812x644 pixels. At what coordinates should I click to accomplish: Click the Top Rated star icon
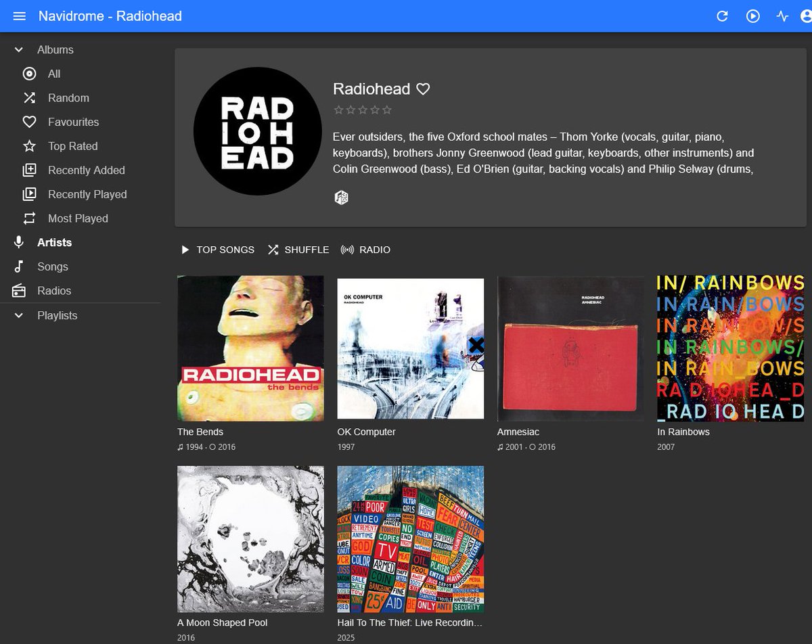29,146
